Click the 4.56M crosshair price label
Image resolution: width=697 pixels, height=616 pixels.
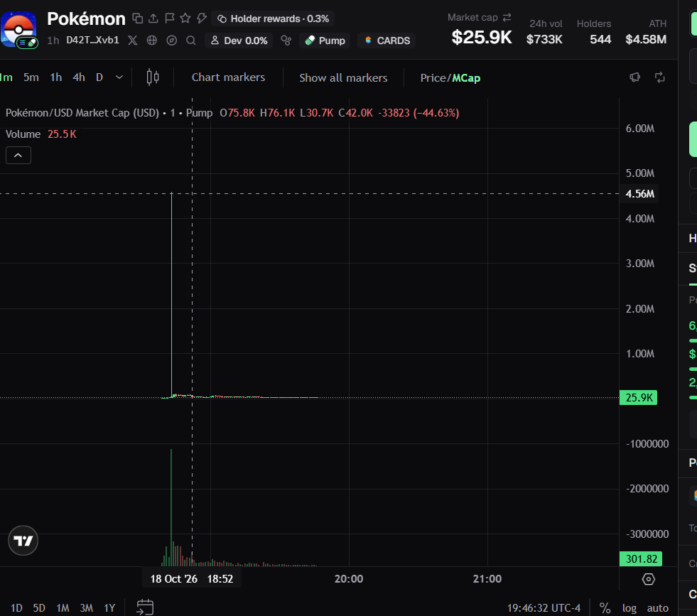tap(639, 194)
